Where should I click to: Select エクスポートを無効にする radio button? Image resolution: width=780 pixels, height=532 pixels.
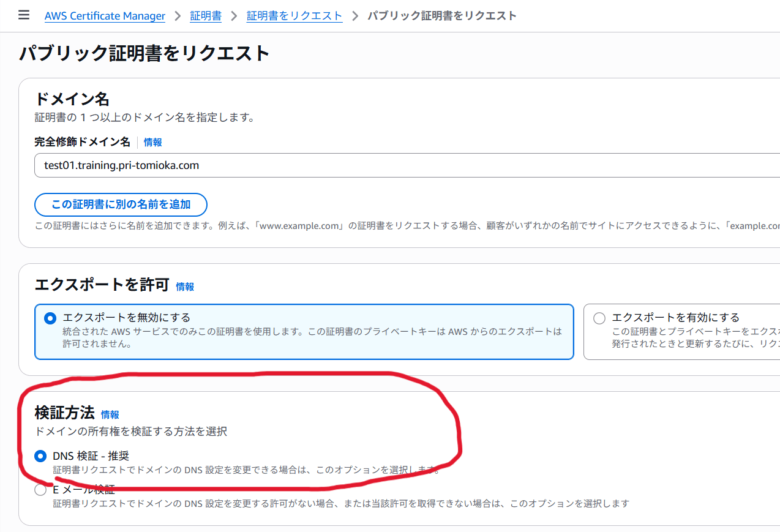tap(50, 318)
